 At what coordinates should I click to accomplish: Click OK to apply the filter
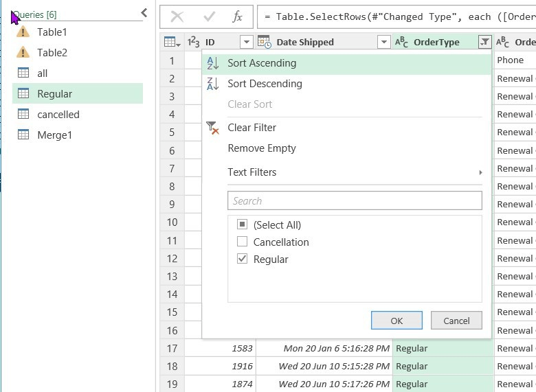coord(397,321)
